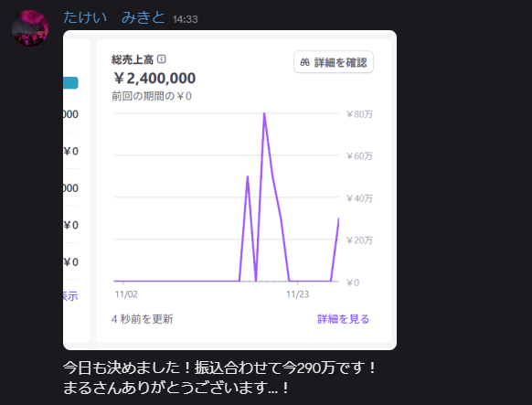Click the 14:33 message timestamp
The image size is (532, 405).
point(185,19)
